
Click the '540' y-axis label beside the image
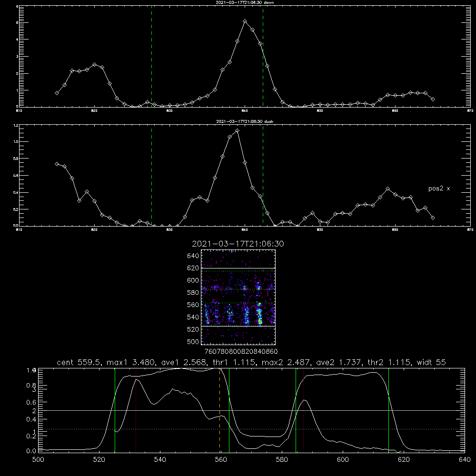193,317
